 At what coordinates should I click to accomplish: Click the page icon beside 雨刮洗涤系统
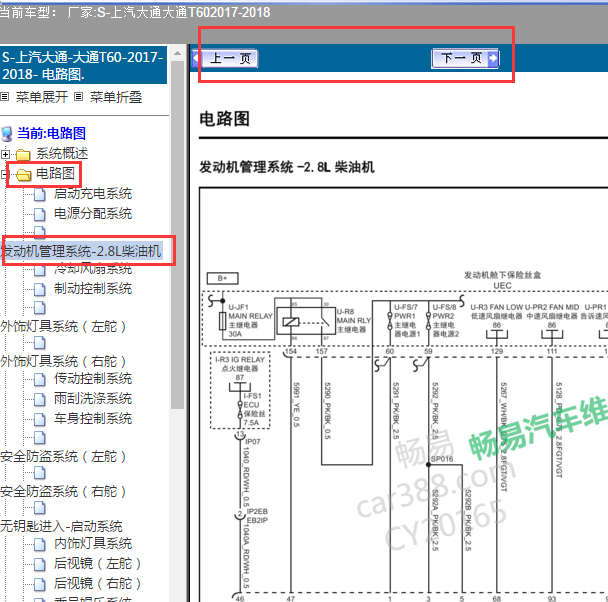pos(40,399)
